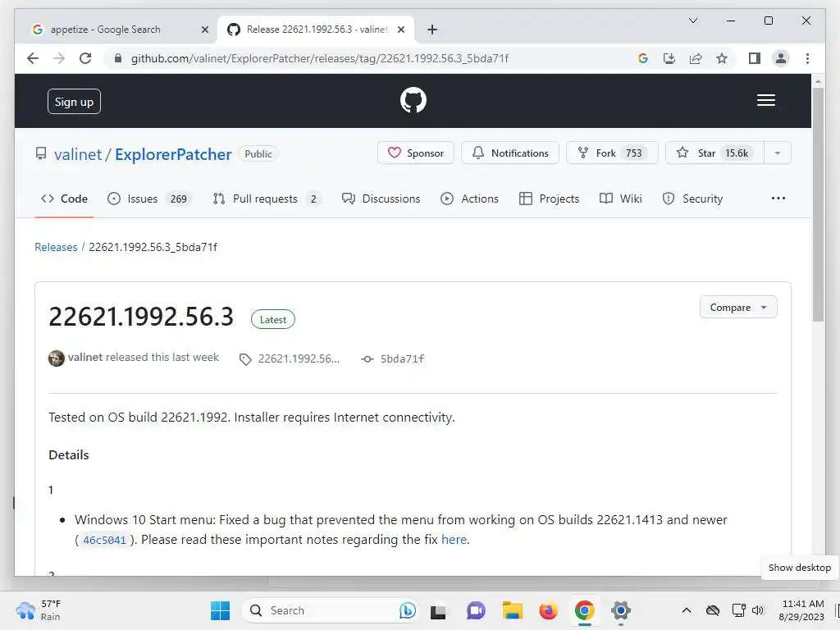Open commit 5bda71f link
Image resolution: width=840 pixels, height=630 pixels.
click(393, 359)
